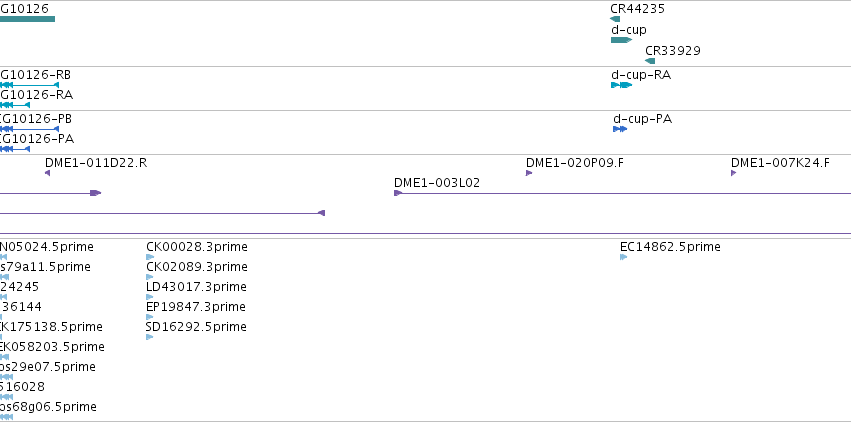Select the CR44235 gene arrow glyph

pyautogui.click(x=615, y=19)
